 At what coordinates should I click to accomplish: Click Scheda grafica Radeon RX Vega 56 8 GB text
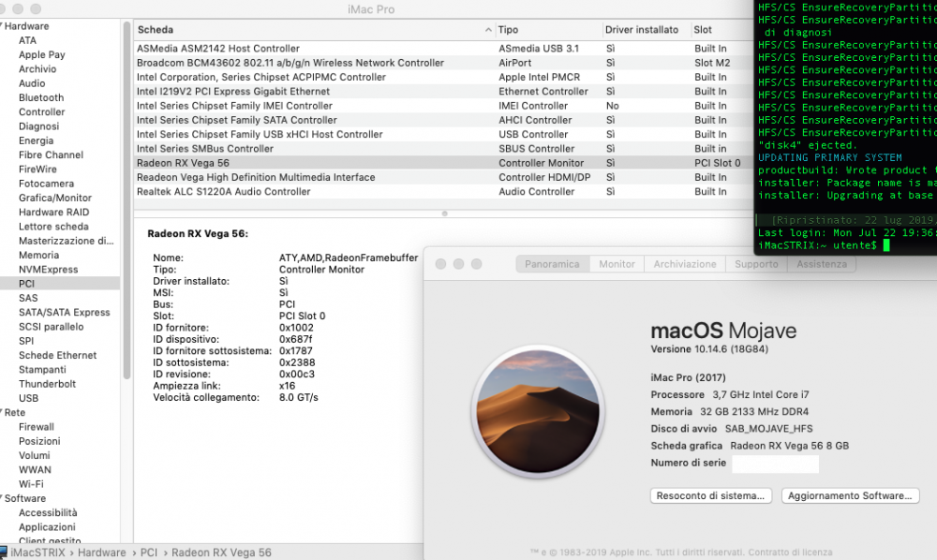(750, 446)
